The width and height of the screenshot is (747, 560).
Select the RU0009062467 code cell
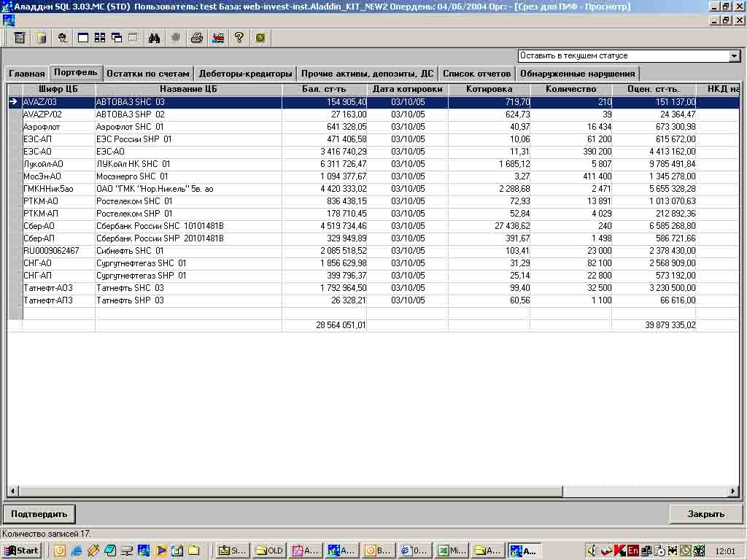click(x=58, y=251)
